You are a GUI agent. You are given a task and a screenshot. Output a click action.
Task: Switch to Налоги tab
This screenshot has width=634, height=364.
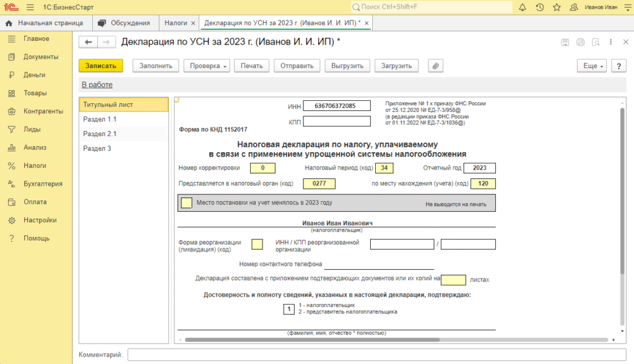pyautogui.click(x=175, y=23)
